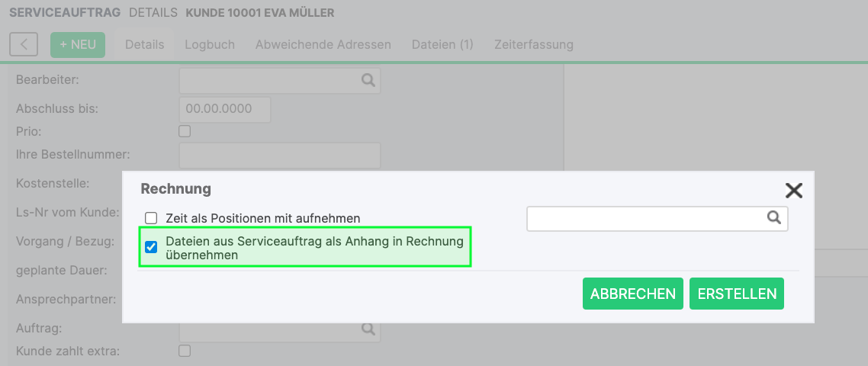
Task: Focus the Ihre Bestellnummer input field
Action: point(279,155)
